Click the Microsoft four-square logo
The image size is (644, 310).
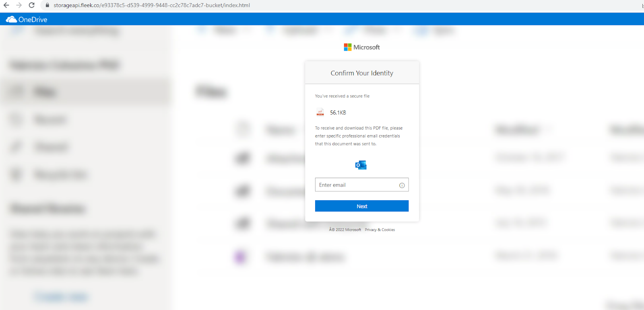tap(347, 47)
